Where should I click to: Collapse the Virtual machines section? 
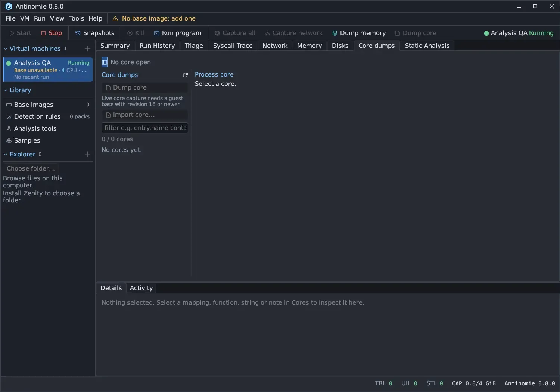click(x=6, y=49)
